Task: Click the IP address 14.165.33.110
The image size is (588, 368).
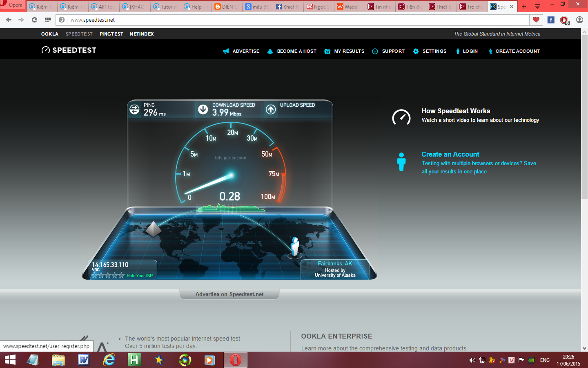Action: 110,265
